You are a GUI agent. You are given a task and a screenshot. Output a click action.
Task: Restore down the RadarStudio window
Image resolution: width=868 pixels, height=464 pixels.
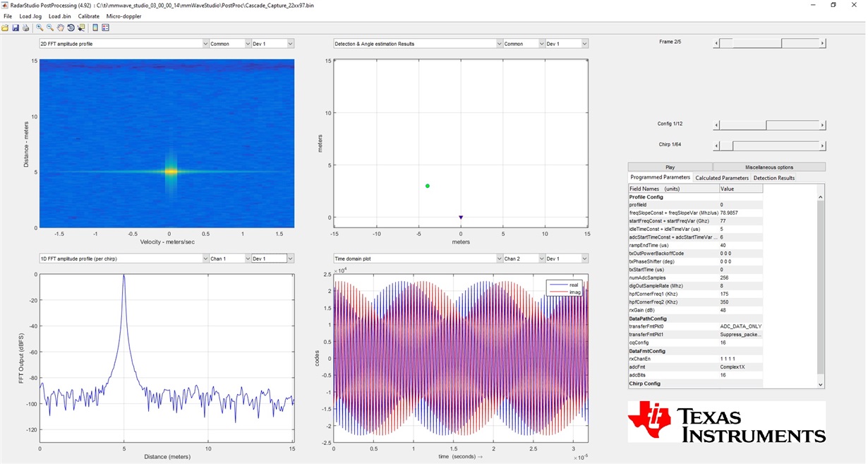click(x=833, y=5)
